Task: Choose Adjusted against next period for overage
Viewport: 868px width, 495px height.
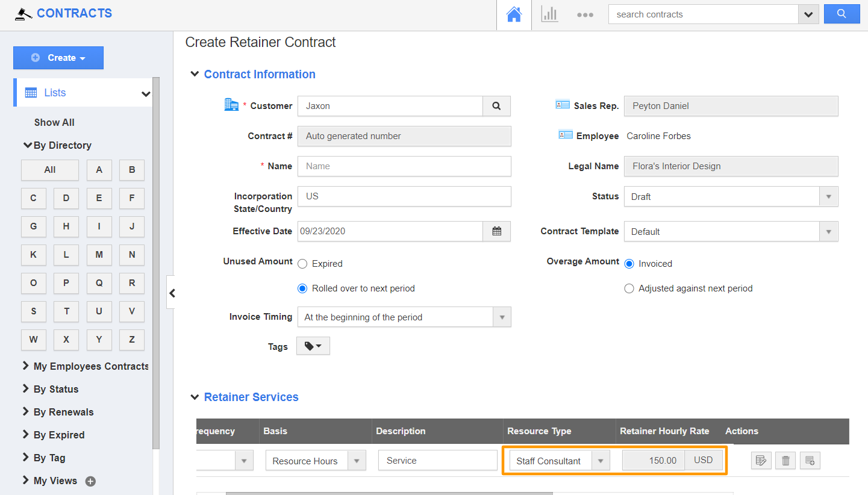Action: pyautogui.click(x=629, y=288)
